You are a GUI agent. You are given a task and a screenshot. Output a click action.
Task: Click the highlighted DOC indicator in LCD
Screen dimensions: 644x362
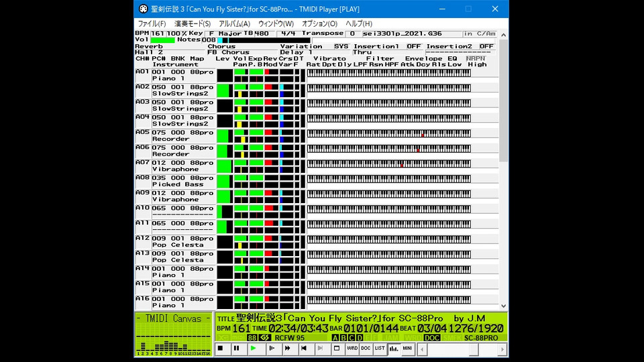(x=431, y=338)
